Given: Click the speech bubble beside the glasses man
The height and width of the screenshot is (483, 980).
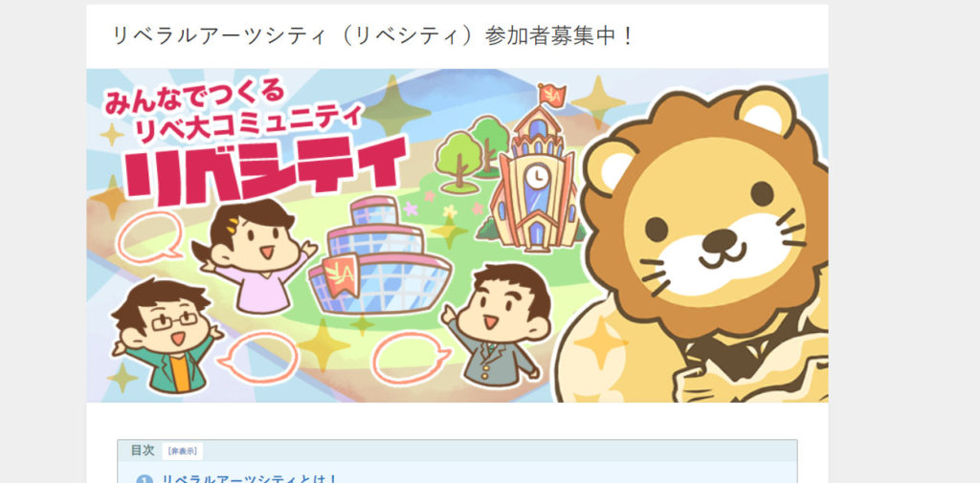Looking at the screenshot, I should tap(257, 358).
